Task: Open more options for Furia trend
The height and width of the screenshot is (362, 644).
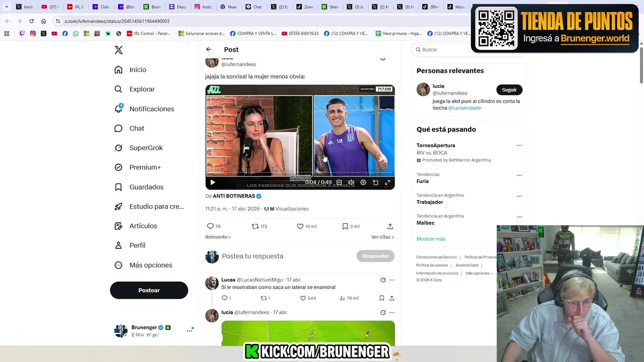Action: [x=519, y=175]
